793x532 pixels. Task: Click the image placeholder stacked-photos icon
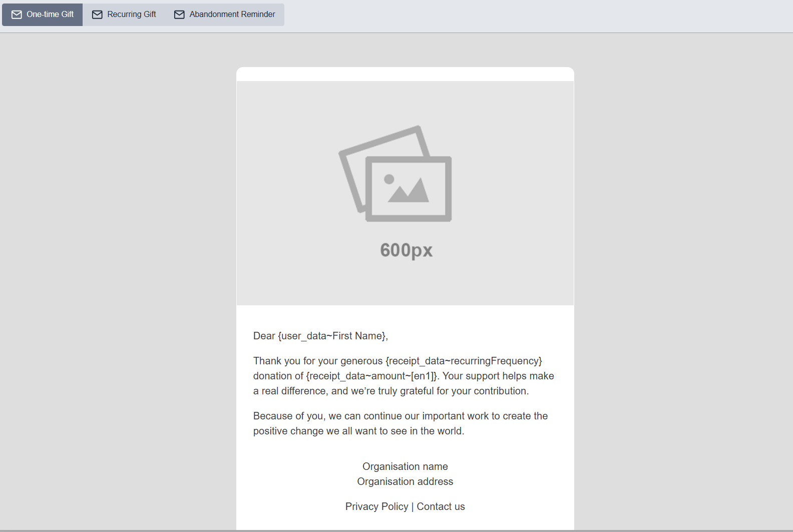[395, 173]
